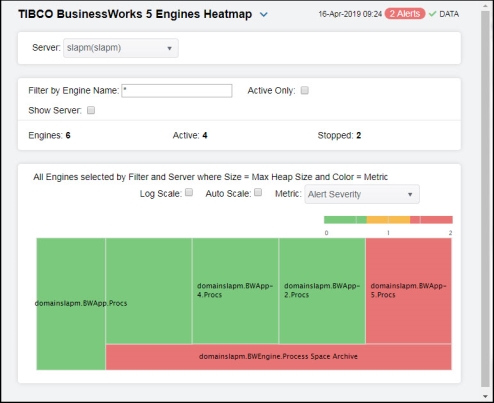Enable the Log Scale checkbox

coord(189,192)
